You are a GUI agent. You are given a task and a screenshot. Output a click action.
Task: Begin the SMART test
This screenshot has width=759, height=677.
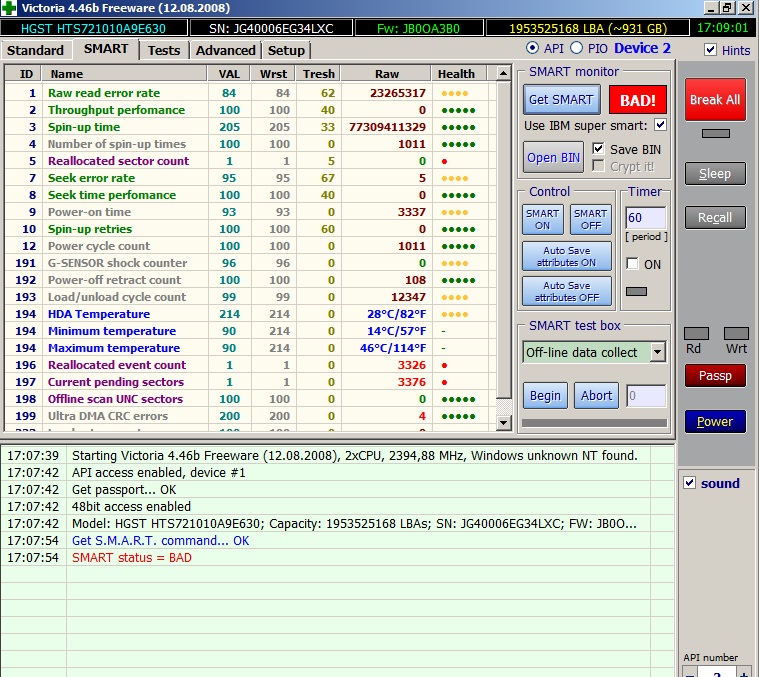[x=545, y=396]
